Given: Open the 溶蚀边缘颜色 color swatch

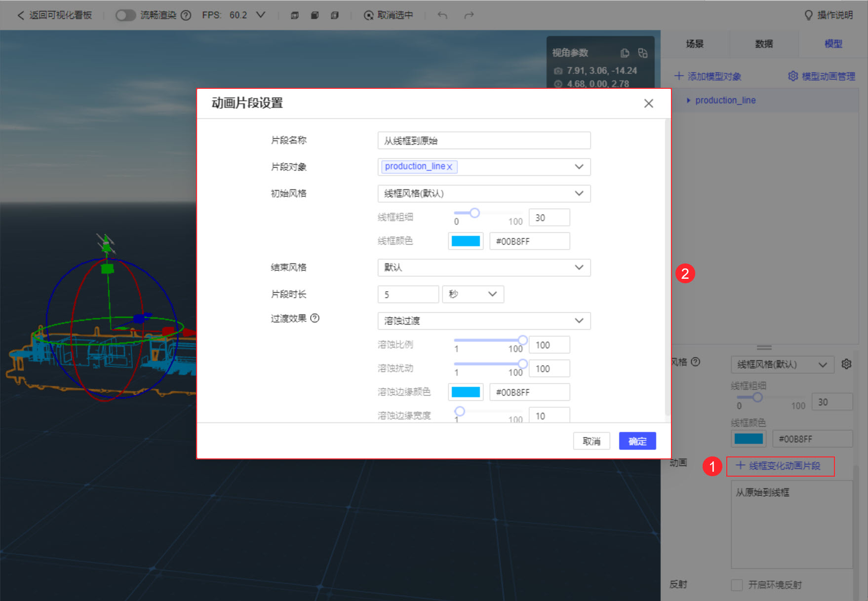Looking at the screenshot, I should [466, 392].
